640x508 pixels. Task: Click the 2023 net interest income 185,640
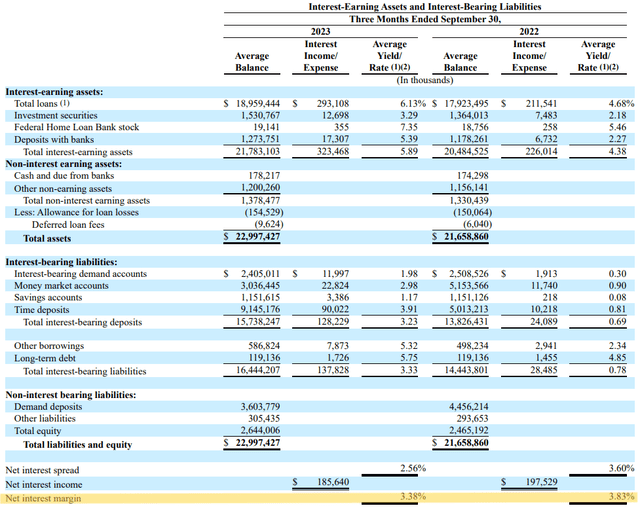point(333,482)
